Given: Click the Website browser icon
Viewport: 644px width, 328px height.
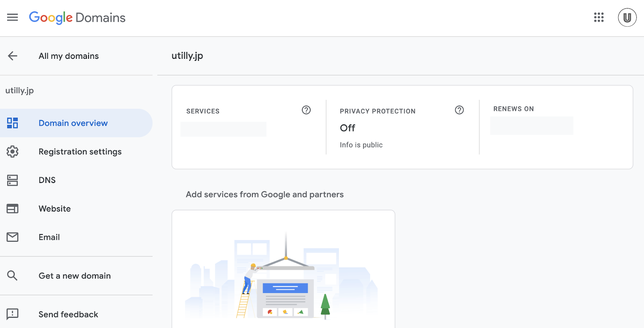Looking at the screenshot, I should pos(12,209).
